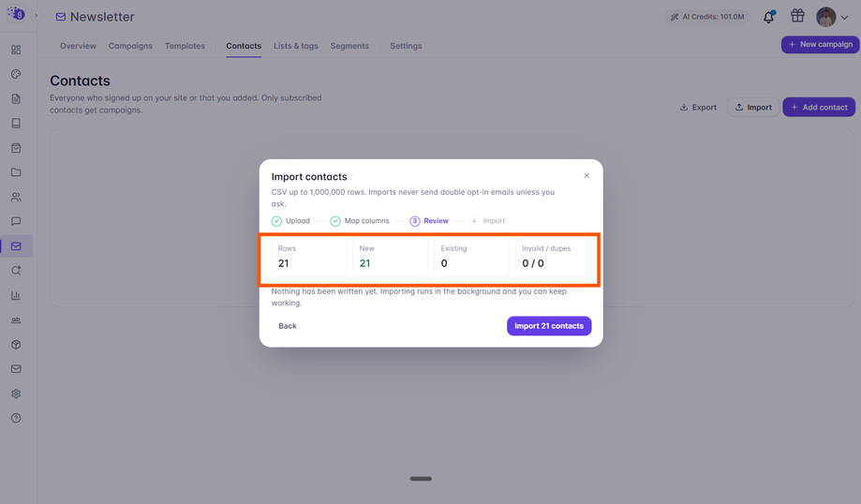This screenshot has height=504, width=861.
Task: Select the Upload step in wizard
Action: point(291,221)
